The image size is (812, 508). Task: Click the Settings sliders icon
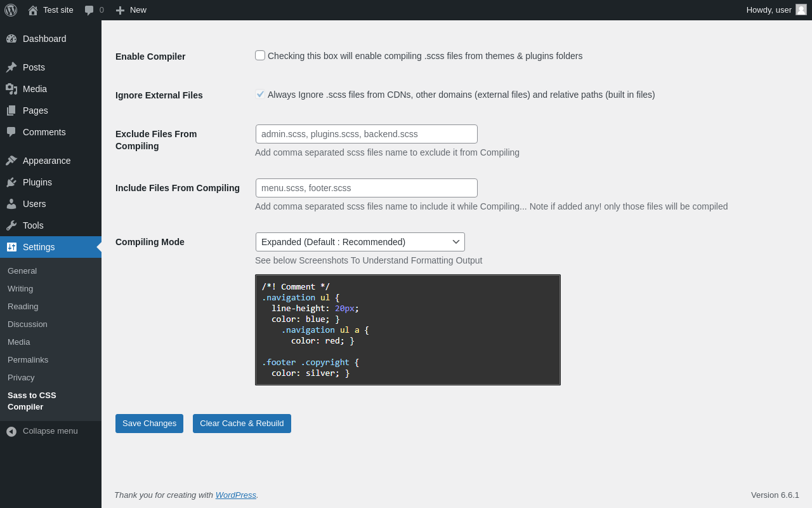pos(11,247)
